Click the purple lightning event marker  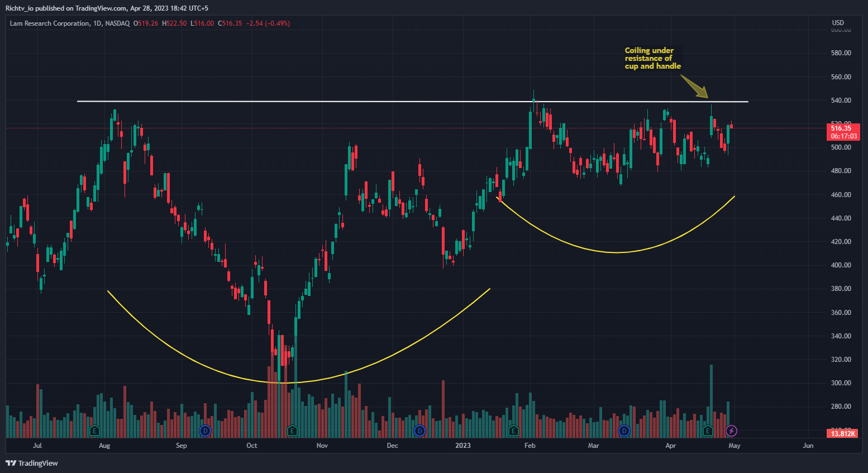(731, 431)
